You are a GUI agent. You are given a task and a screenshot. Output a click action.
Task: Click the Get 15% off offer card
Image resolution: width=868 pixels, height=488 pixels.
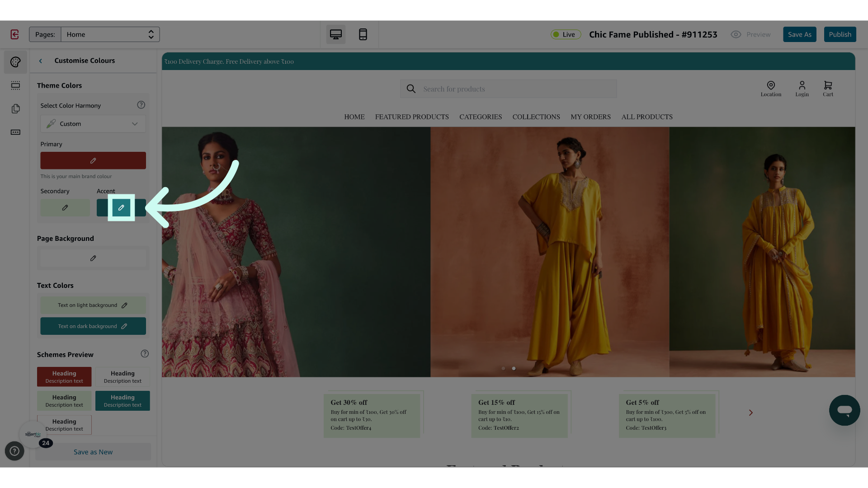519,416
